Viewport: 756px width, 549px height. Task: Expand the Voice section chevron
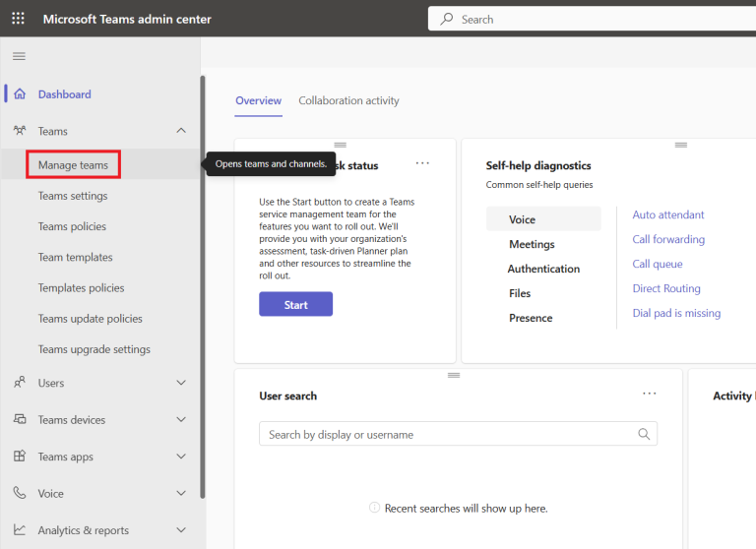click(181, 493)
